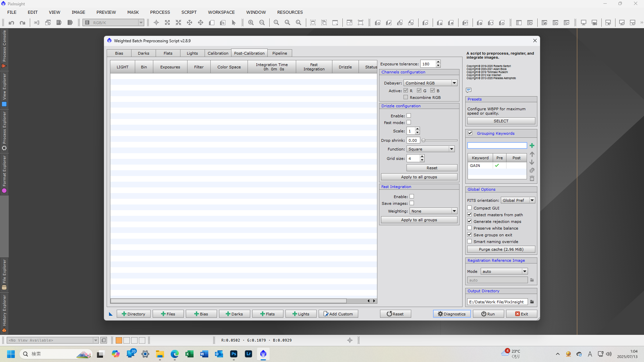The image size is (644, 362).
Task: Click the Zoom Out magnifier icon
Action: coord(262,22)
